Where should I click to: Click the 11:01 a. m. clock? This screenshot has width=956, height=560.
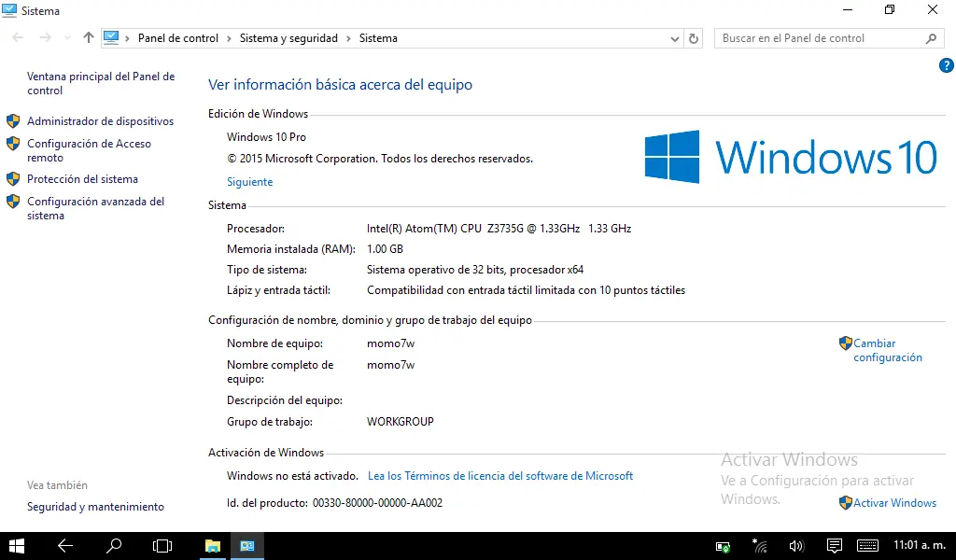(x=920, y=545)
